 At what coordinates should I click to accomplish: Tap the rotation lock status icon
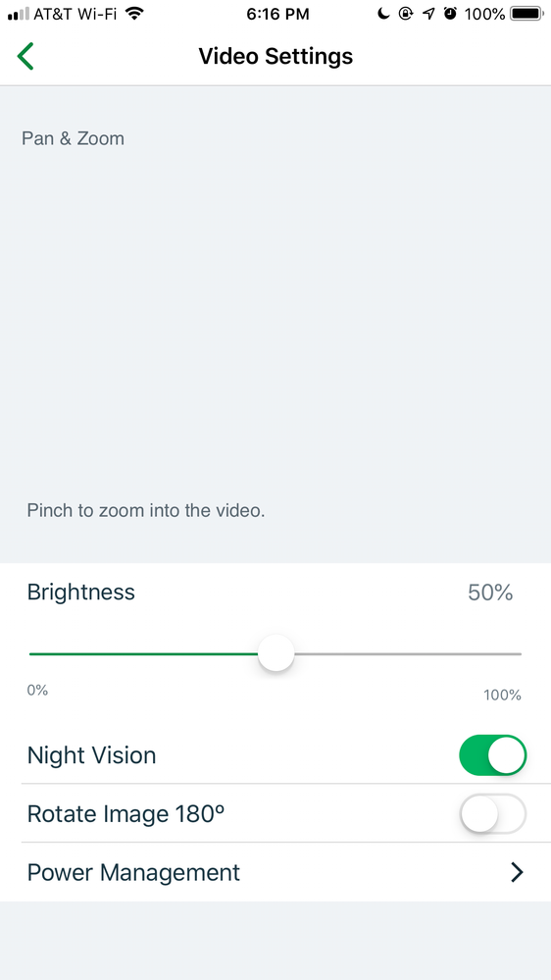pyautogui.click(x=406, y=14)
